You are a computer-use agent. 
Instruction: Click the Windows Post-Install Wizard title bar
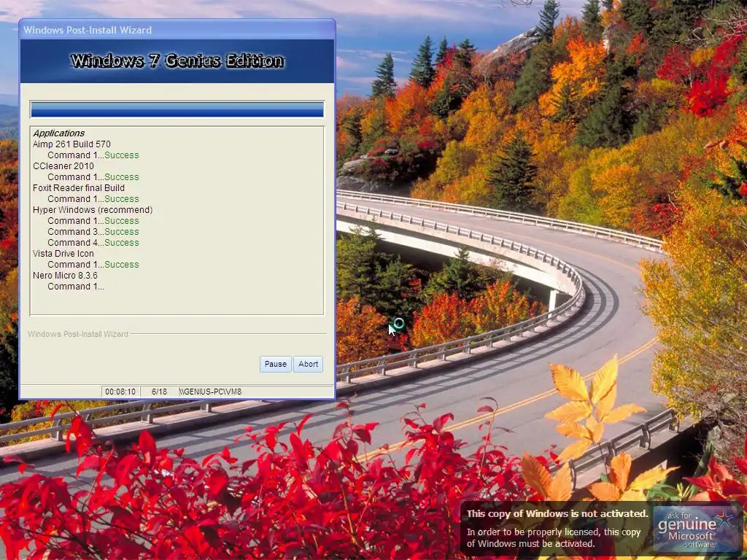(177, 30)
